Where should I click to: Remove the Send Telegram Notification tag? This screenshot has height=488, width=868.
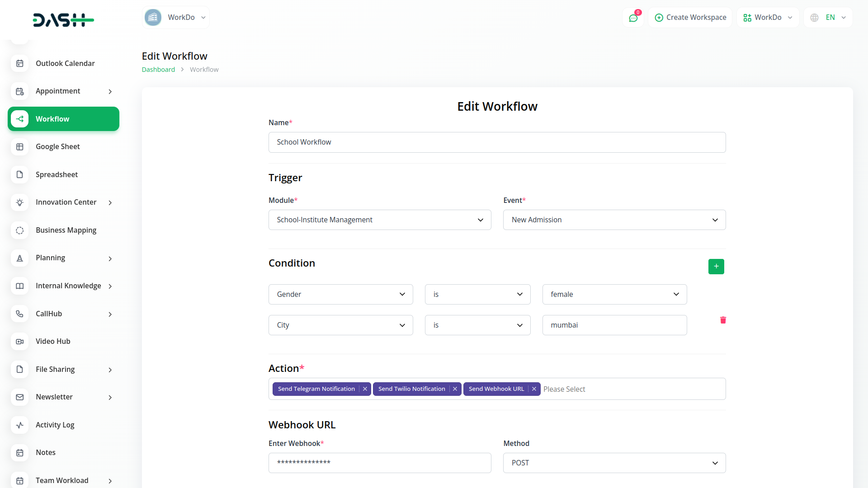point(365,389)
